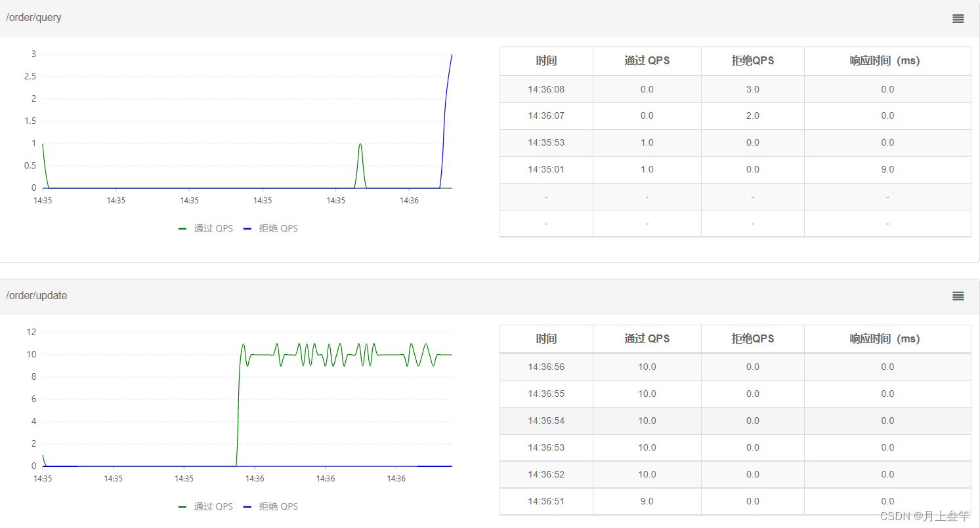980x528 pixels.
Task: Click passed QPS 1.0 in 14:35:53 row
Action: tap(647, 142)
